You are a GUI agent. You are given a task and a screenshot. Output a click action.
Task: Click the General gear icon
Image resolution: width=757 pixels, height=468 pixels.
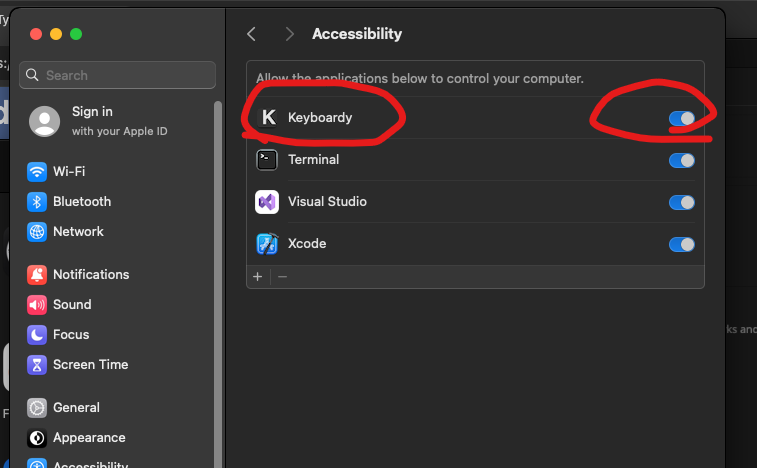coord(37,408)
